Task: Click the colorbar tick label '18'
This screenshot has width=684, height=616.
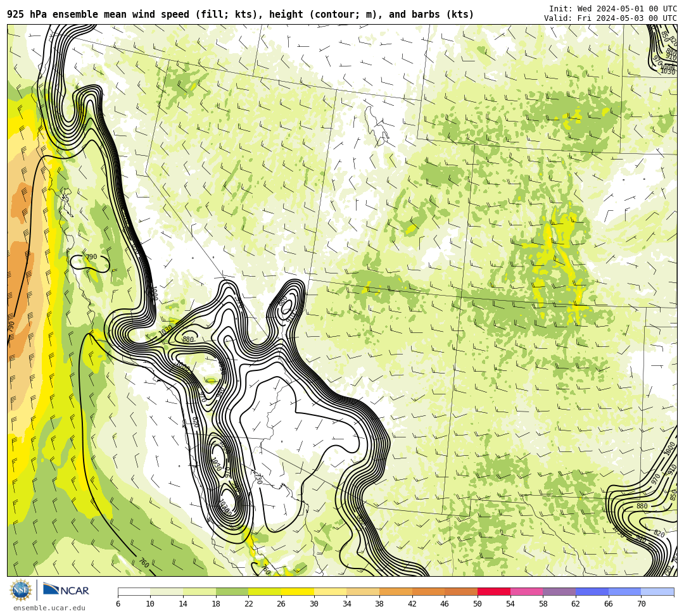Action: click(x=216, y=604)
